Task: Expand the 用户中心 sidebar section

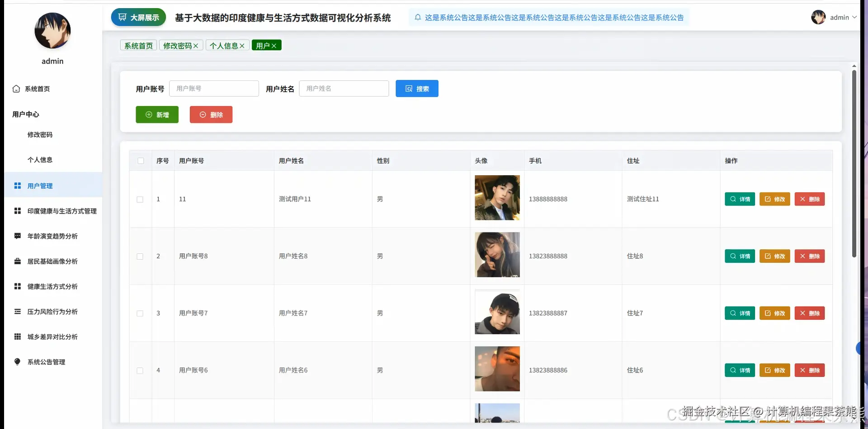Action: pyautogui.click(x=53, y=114)
